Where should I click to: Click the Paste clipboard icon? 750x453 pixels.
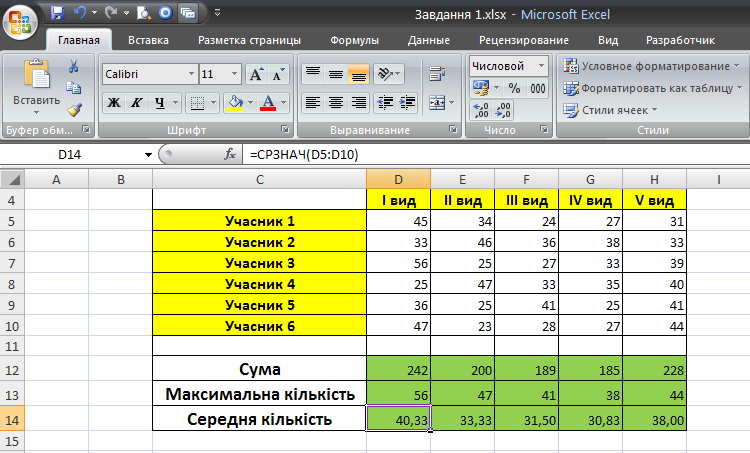point(36,74)
